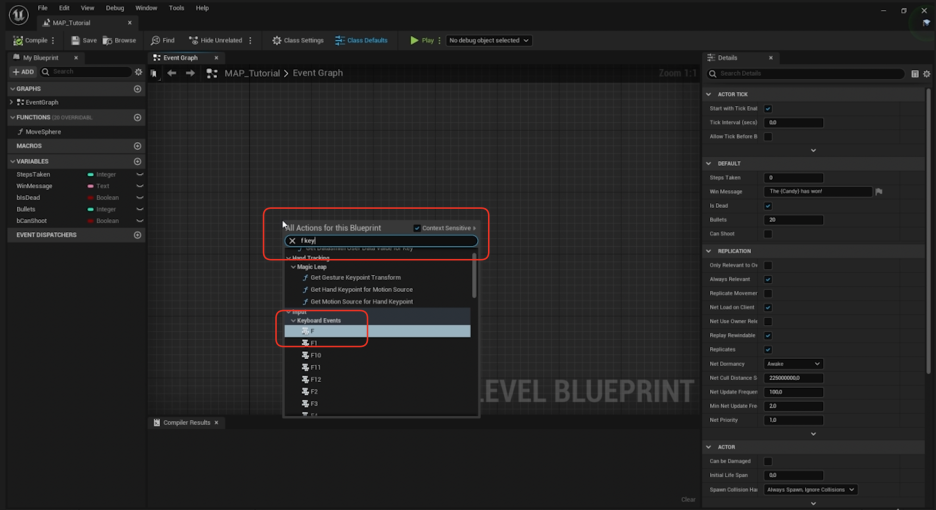The width and height of the screenshot is (936, 510).
Task: Toggle Hide Unrelated nodes
Action: tap(215, 41)
